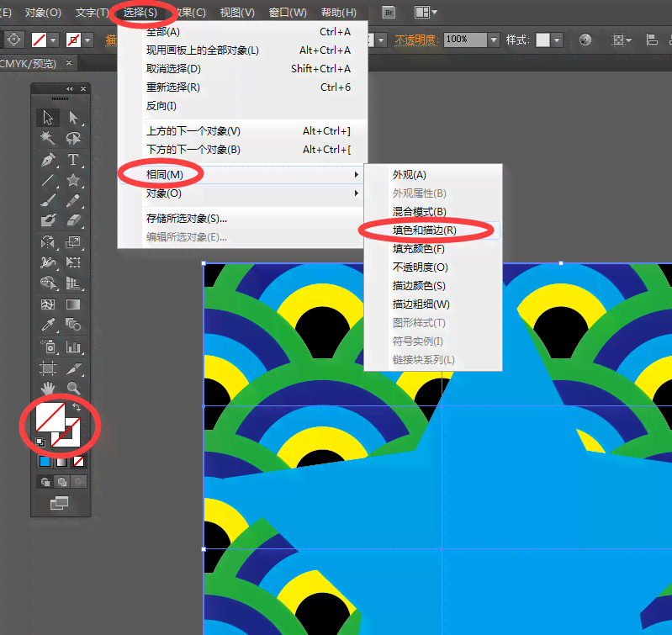The height and width of the screenshot is (635, 672).
Task: Activate the Rotate tool
Action: tap(48, 242)
